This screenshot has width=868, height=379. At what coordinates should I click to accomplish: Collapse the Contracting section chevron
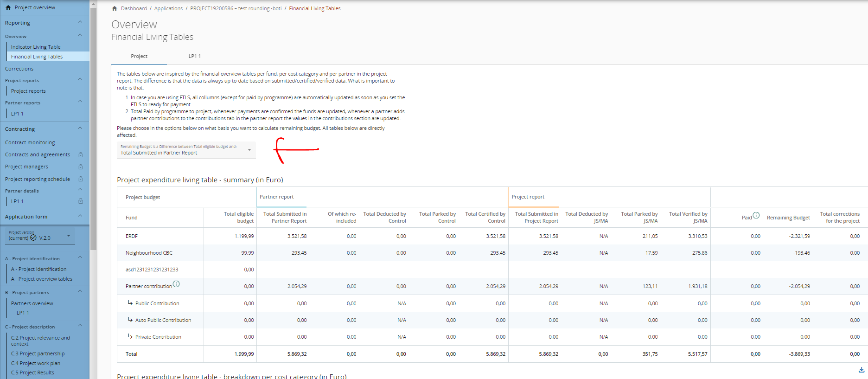click(80, 128)
